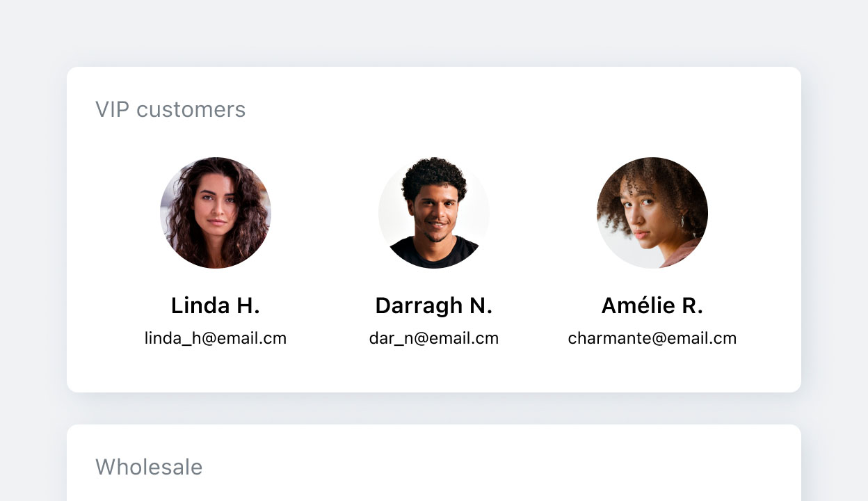The image size is (868, 501).
Task: Open the email listed below Amélie R.
Action: [652, 338]
